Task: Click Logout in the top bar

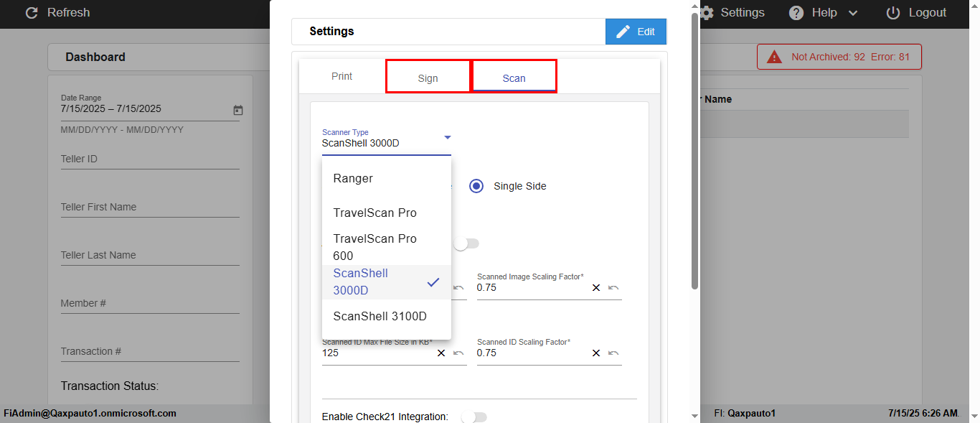Action: (x=916, y=13)
